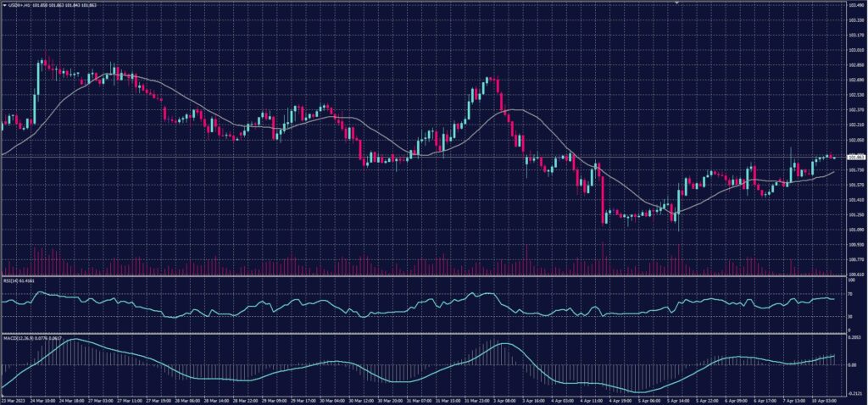The height and width of the screenshot is (405, 868).
Task: Click the small triangle before the symbol name
Action: pyautogui.click(x=5, y=4)
